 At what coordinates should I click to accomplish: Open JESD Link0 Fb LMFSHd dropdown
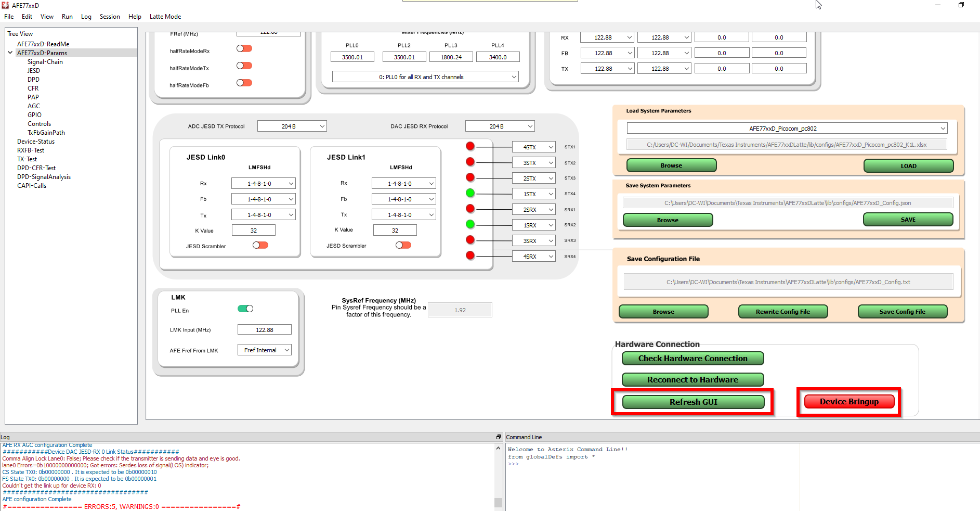(x=264, y=199)
